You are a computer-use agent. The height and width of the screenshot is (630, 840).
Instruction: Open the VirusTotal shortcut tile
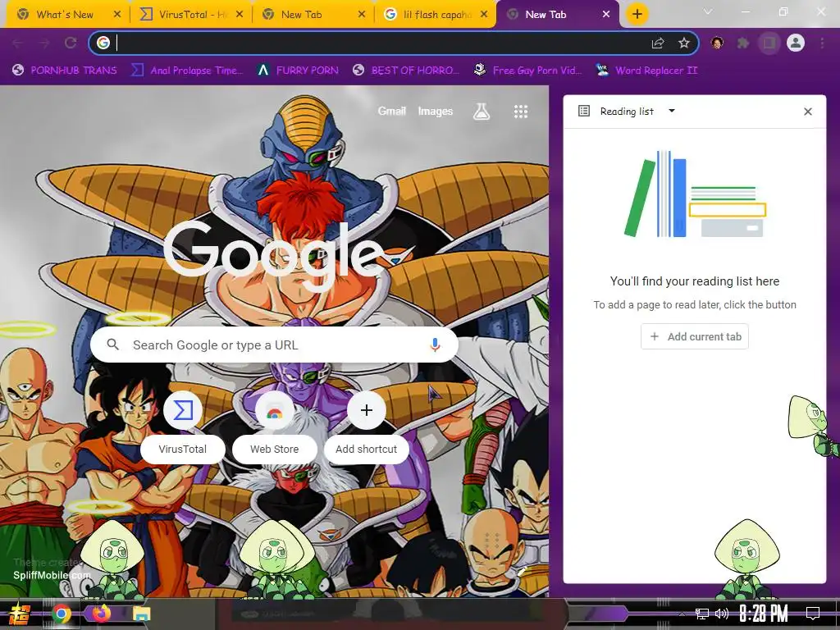[x=183, y=427]
